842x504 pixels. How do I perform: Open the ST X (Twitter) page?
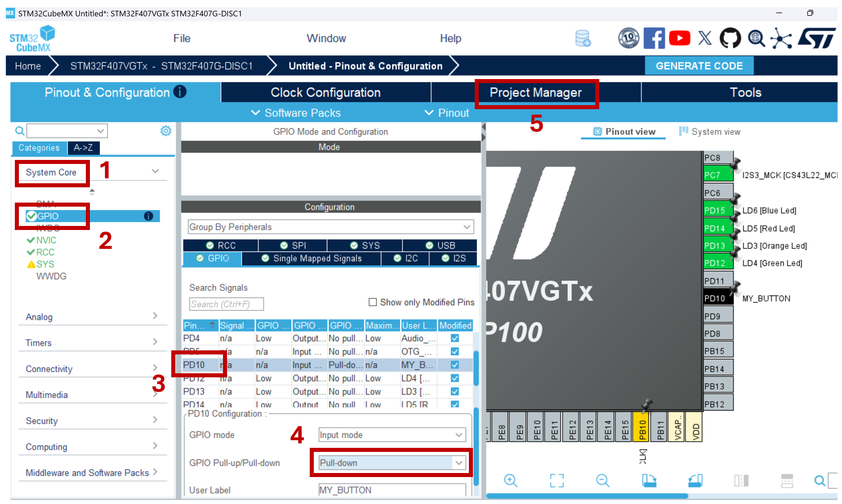click(705, 38)
